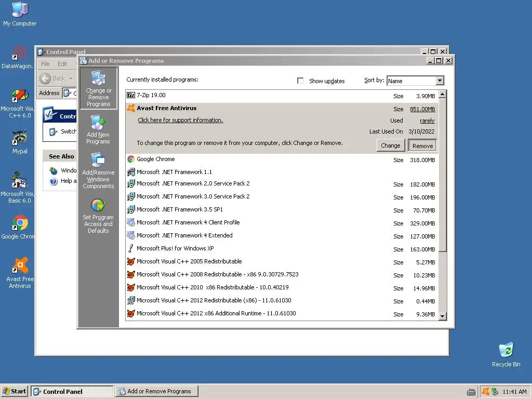This screenshot has height=399, width=532.
Task: Click the Google Chrome list icon
Action: tap(130, 159)
